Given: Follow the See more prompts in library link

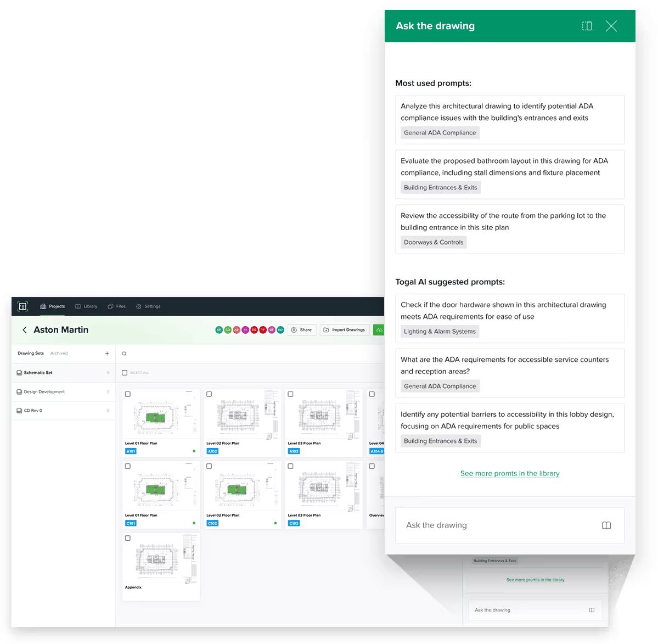Looking at the screenshot, I should pyautogui.click(x=509, y=473).
